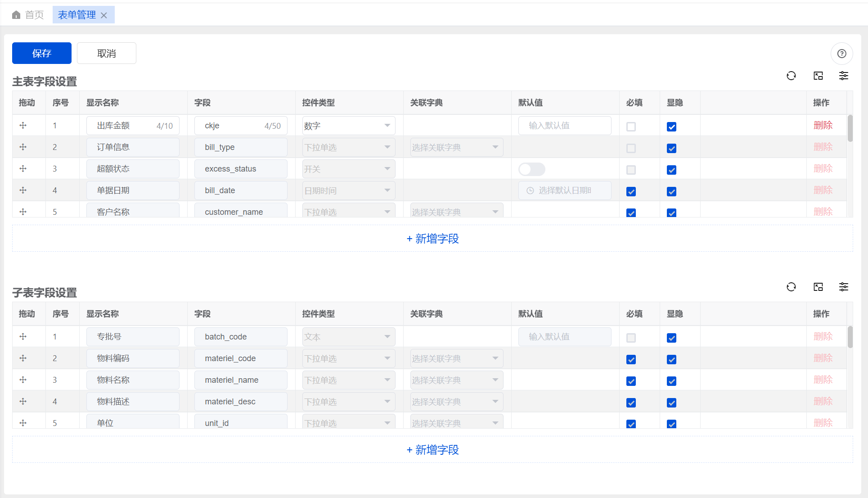Delete the 订单信息 row
Viewport: 868px width, 498px height.
coord(823,147)
